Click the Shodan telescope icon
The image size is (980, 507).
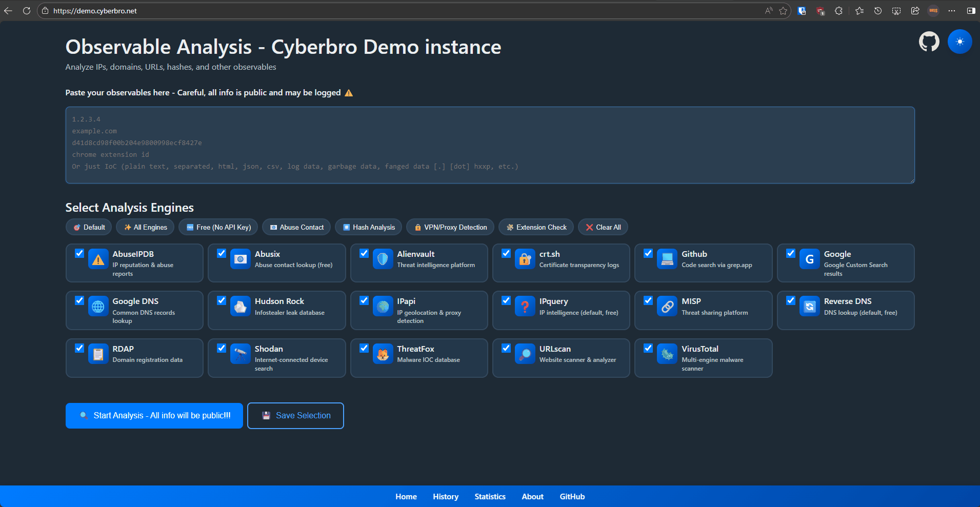click(241, 354)
